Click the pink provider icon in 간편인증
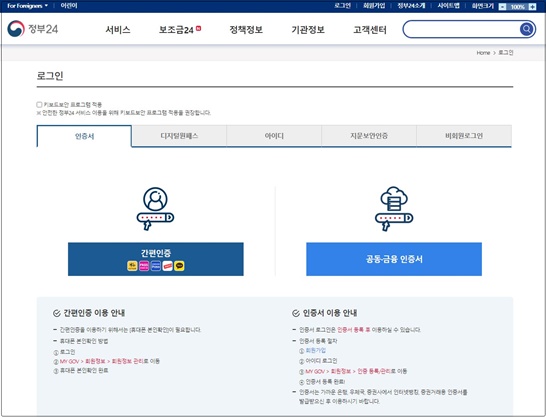The height and width of the screenshot is (417, 546). click(144, 266)
